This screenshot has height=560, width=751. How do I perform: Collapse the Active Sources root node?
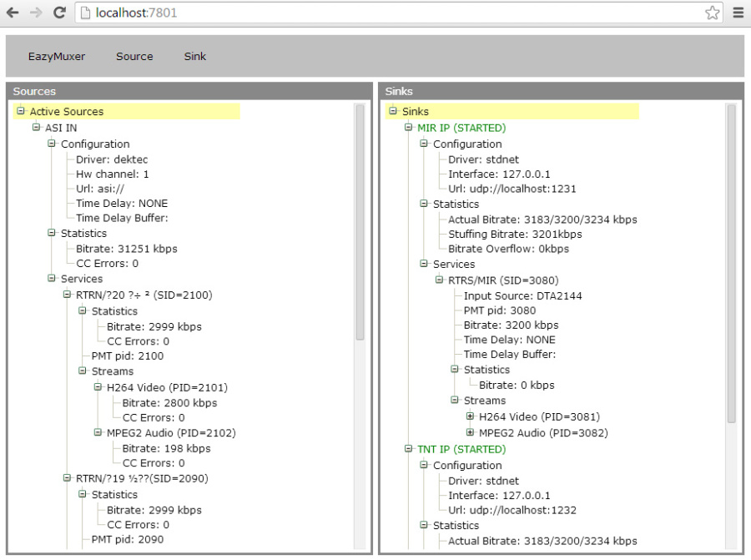(21, 111)
